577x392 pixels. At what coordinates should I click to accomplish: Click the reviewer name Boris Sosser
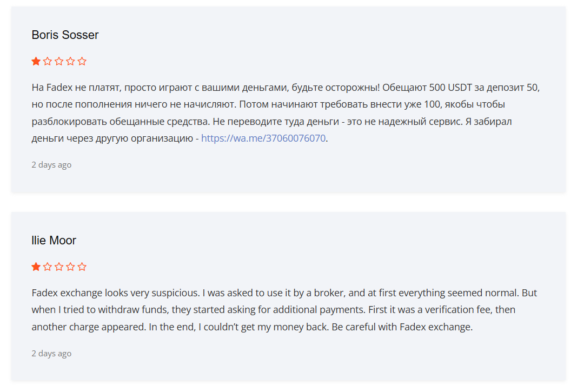pyautogui.click(x=65, y=35)
